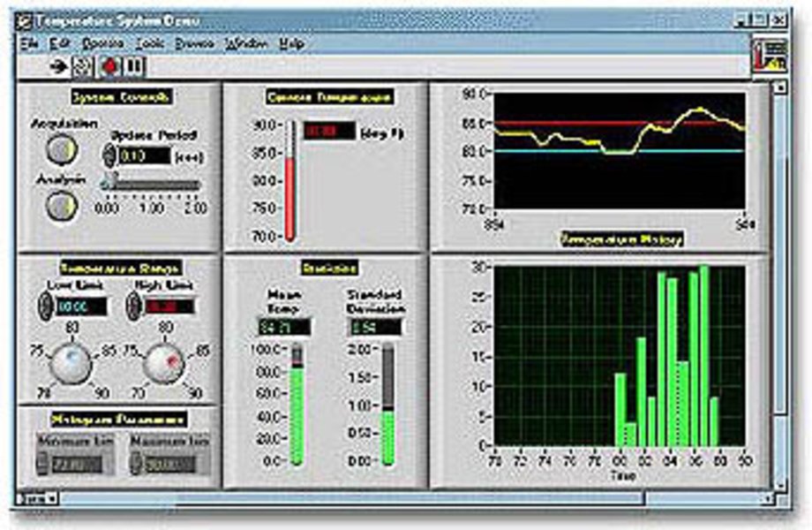Click the 'deg F' unit label
Screen dimensions: 812x530
coord(381,133)
